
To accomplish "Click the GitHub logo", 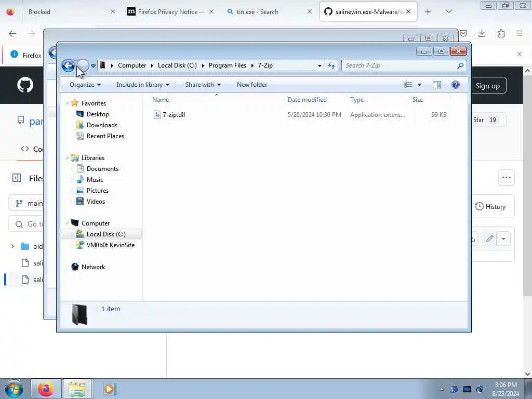I will [25, 85].
